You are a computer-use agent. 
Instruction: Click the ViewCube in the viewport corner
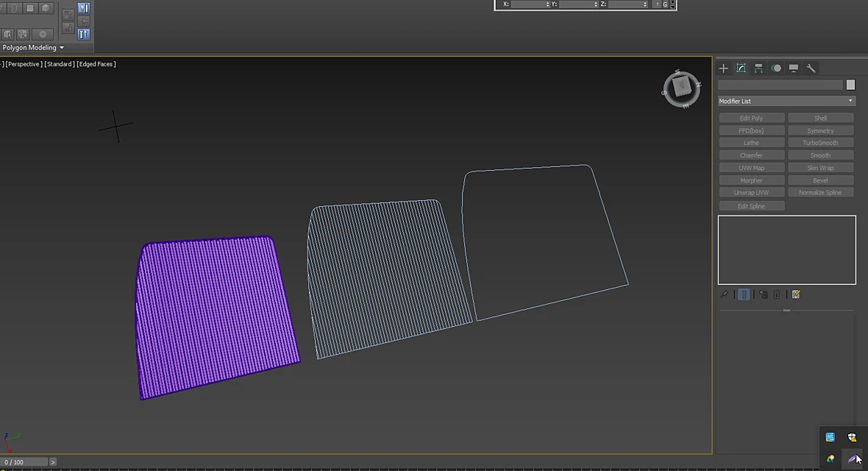coord(681,88)
